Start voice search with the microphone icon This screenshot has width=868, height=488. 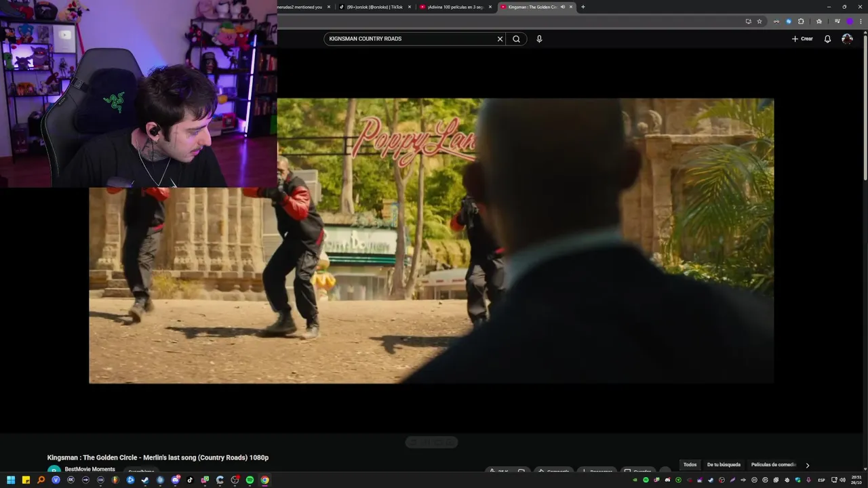[539, 39]
